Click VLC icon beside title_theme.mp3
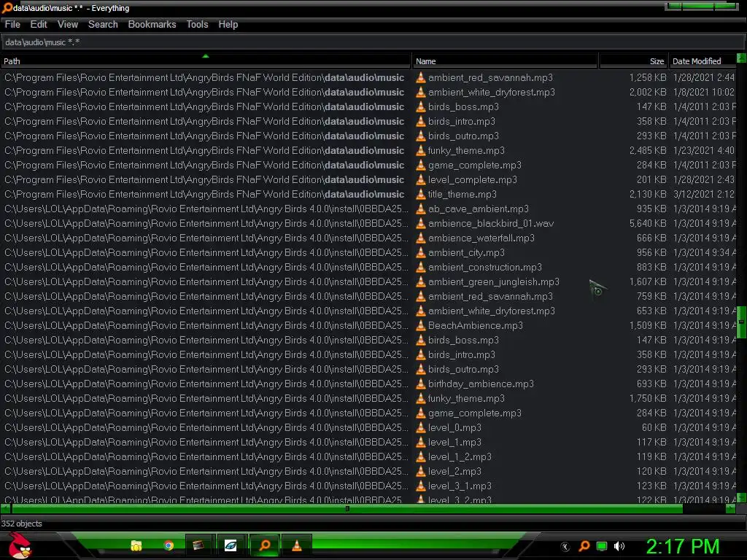 (421, 194)
